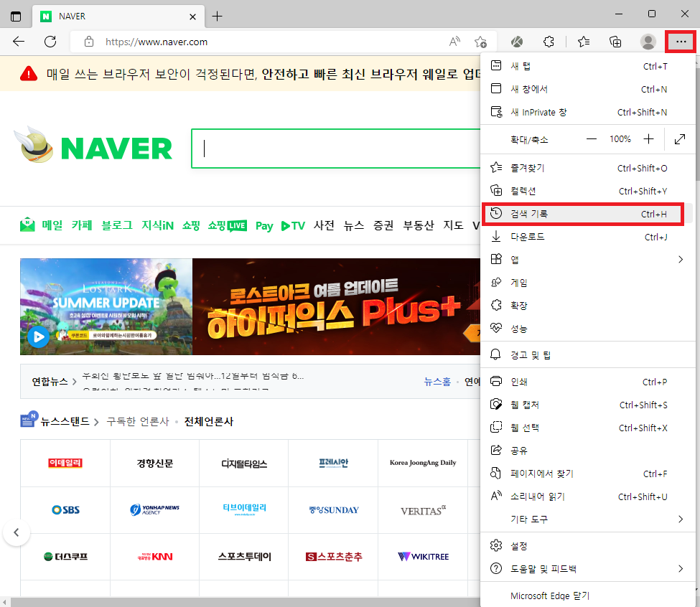Click the tab actions icon at top left
Viewport: 700px width, 607px height.
pos(16,17)
